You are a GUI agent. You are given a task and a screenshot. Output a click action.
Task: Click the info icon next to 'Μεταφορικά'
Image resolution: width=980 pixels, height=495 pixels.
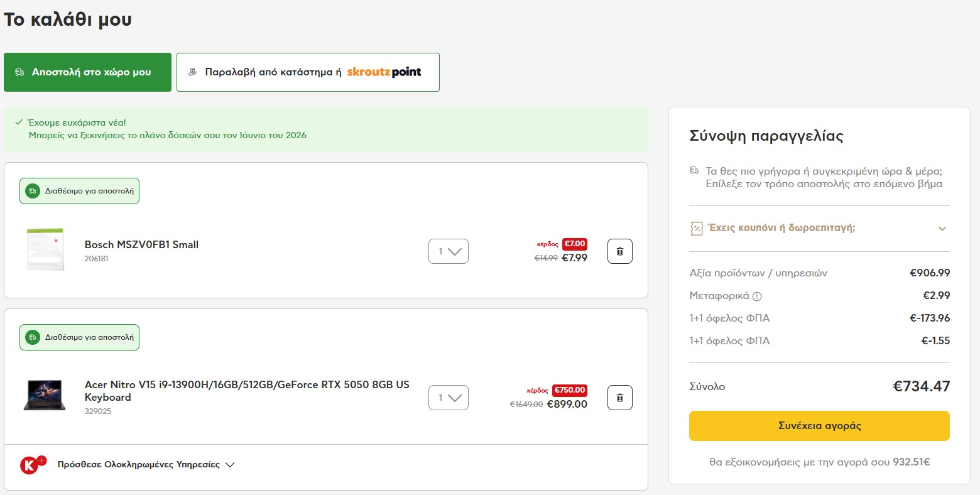click(757, 296)
